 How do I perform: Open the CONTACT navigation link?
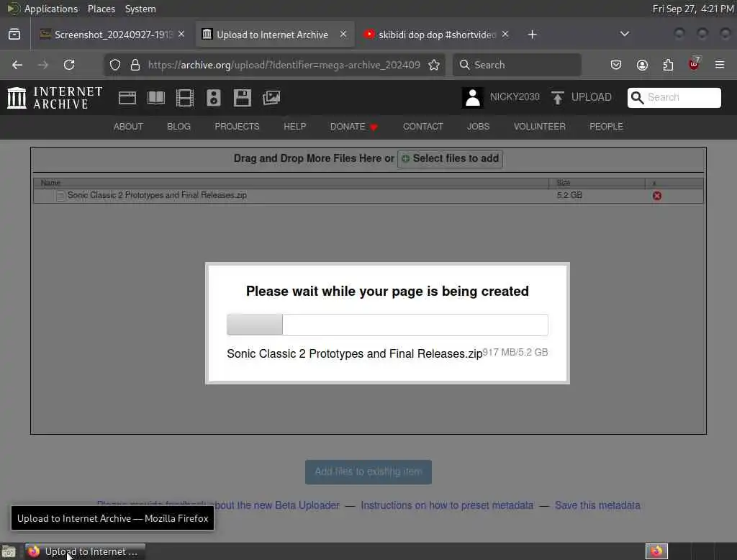coord(422,127)
